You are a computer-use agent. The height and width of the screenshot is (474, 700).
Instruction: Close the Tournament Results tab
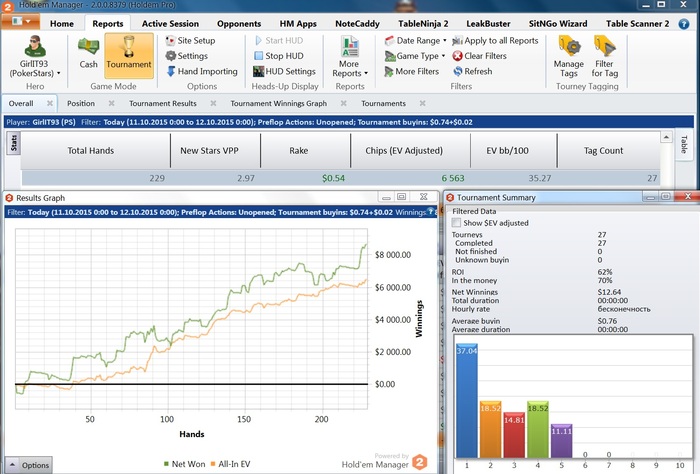[213, 103]
